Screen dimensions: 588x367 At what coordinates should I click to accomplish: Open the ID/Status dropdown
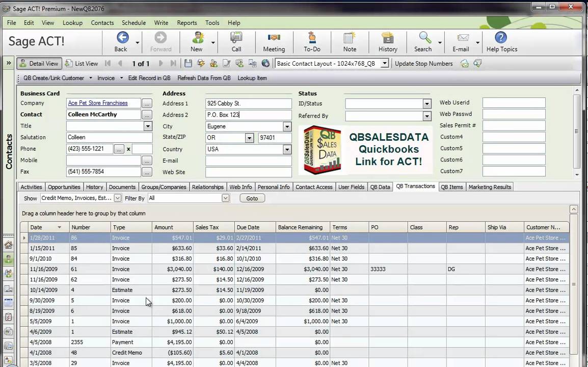(427, 104)
